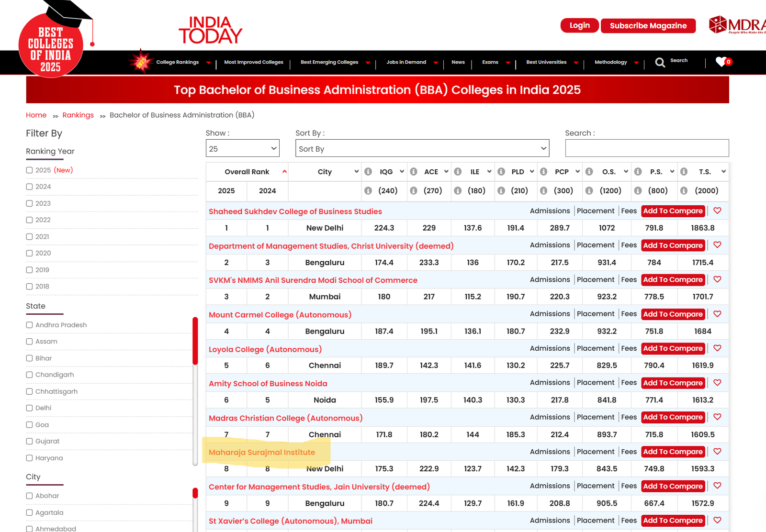Favorite Mount Carmel College with heart icon

(717, 314)
